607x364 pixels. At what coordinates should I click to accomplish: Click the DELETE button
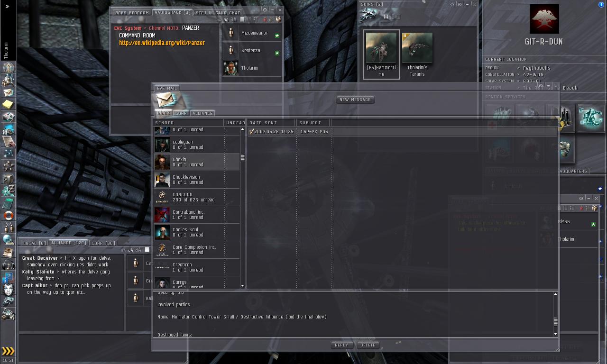pyautogui.click(x=368, y=345)
